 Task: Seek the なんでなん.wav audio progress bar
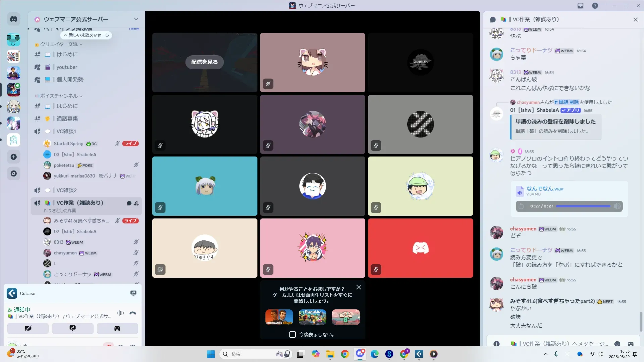point(583,206)
